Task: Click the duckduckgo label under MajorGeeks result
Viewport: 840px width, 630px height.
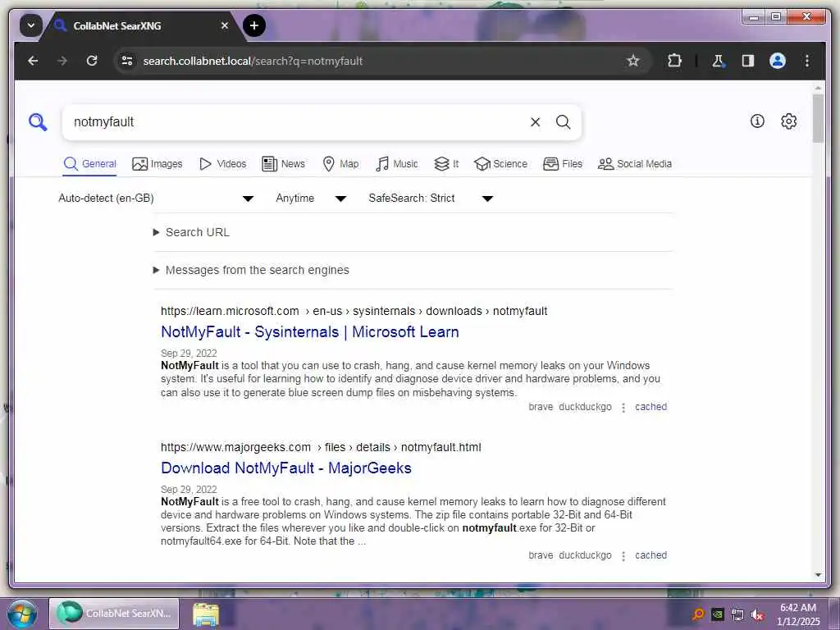Action: (585, 555)
